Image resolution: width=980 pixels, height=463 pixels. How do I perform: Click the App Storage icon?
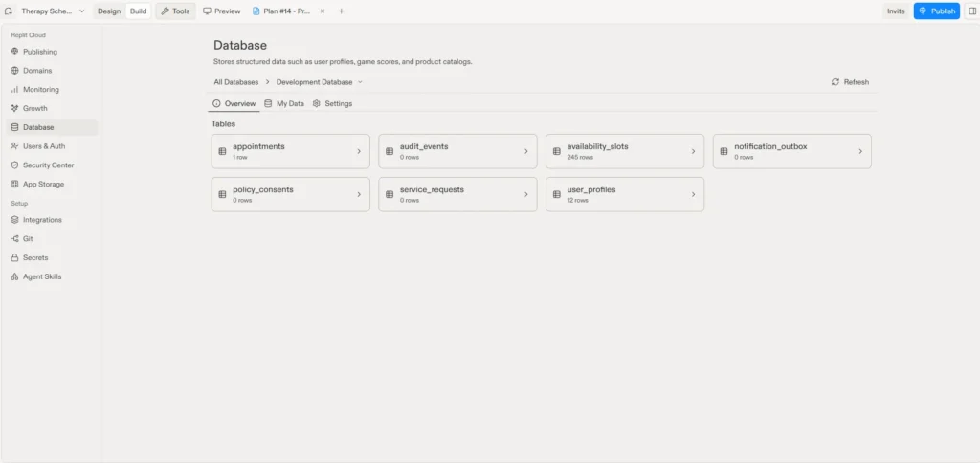tap(15, 185)
